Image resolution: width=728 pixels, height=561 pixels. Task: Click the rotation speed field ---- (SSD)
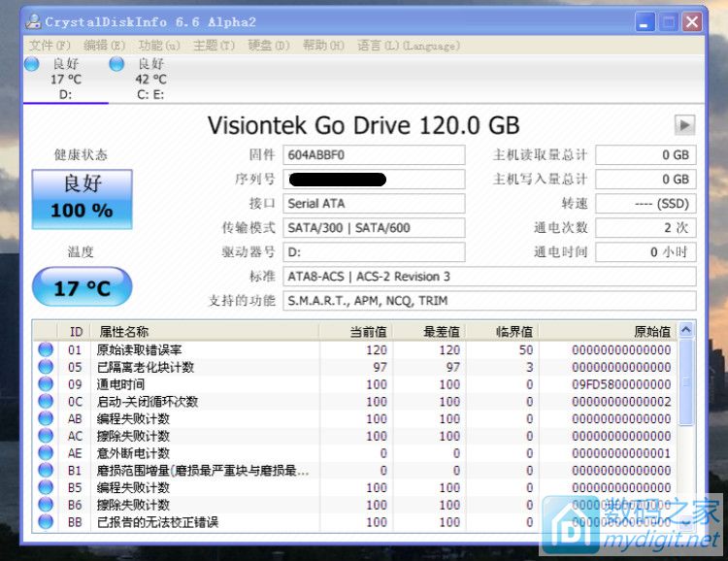click(645, 204)
